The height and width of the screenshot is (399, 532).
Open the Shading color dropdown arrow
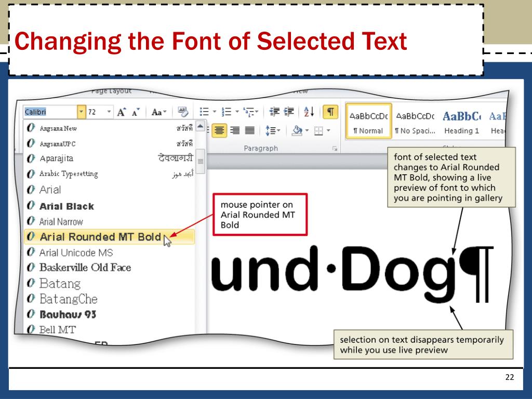pyautogui.click(x=307, y=130)
